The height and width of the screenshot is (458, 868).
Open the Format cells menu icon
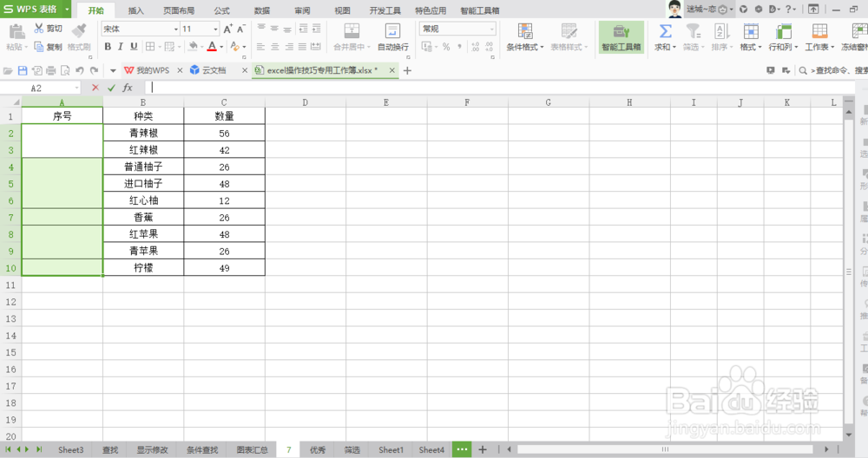point(751,31)
